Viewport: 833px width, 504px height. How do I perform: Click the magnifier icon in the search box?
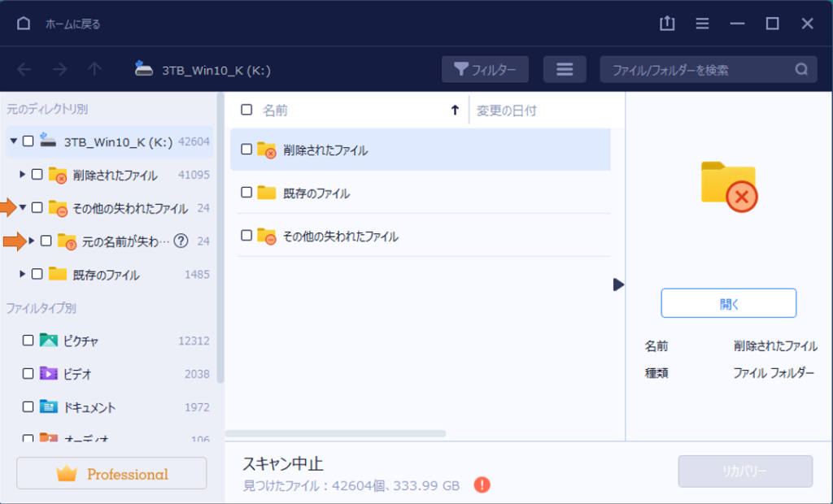click(801, 69)
